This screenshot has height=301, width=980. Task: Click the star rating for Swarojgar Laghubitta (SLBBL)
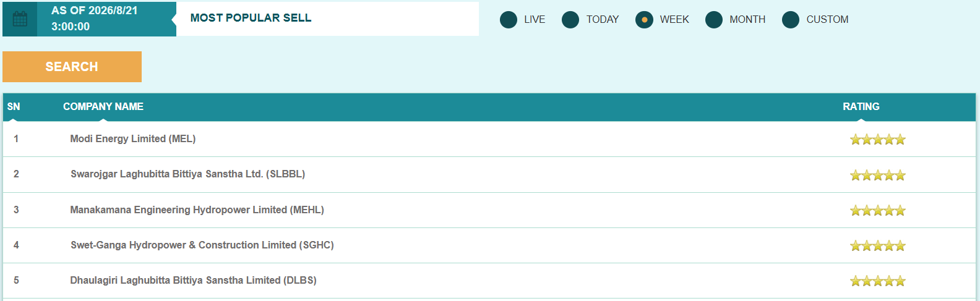(877, 175)
